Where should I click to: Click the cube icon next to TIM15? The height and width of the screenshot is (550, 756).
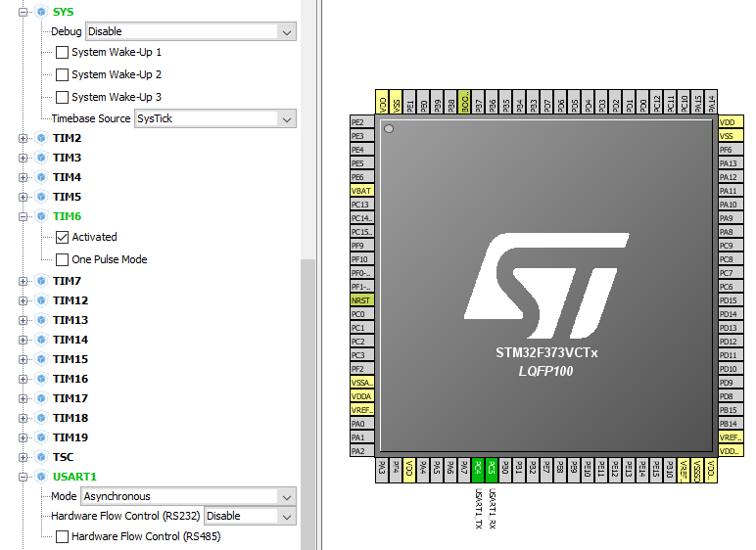click(x=41, y=359)
